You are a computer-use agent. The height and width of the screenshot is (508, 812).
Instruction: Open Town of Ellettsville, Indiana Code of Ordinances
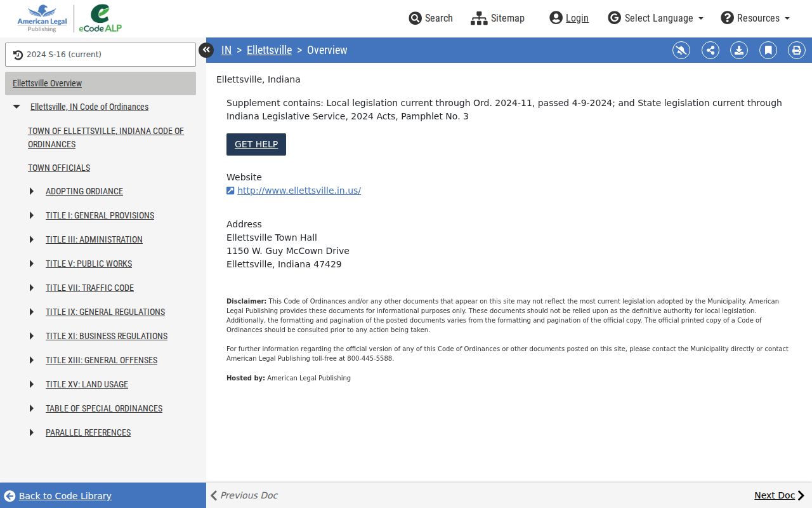106,137
